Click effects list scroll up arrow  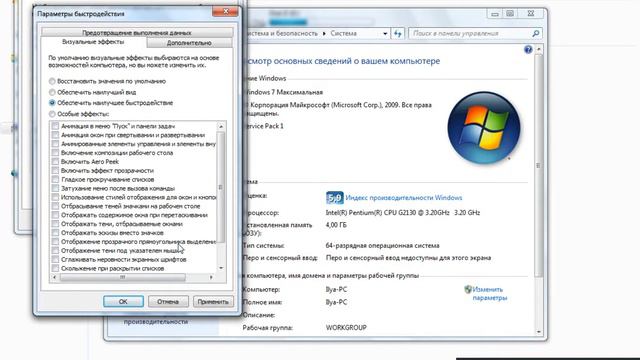pos(221,127)
